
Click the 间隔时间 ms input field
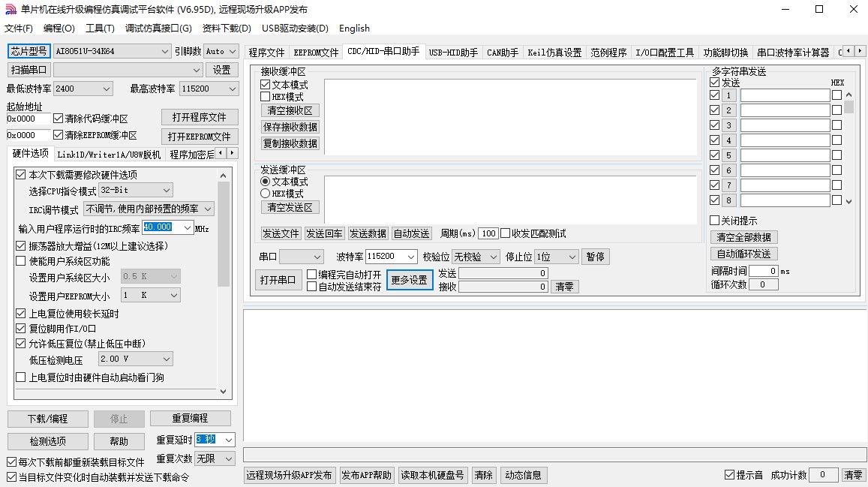764,271
